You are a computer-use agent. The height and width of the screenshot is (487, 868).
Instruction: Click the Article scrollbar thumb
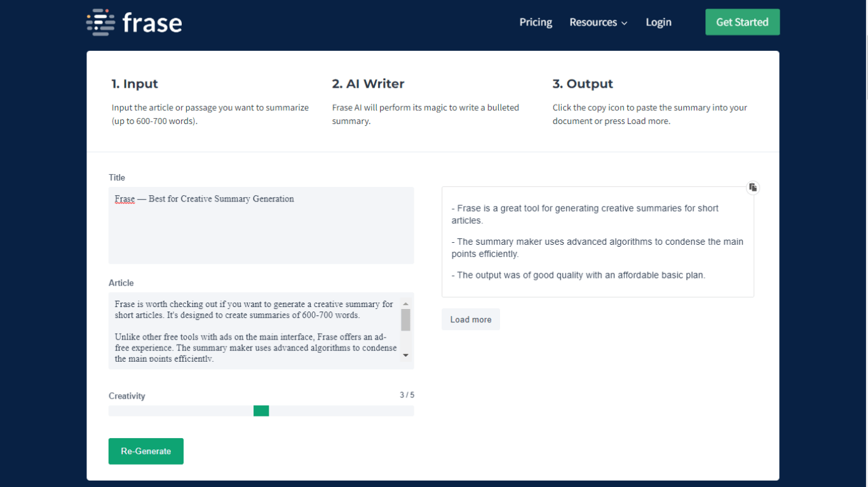406,320
